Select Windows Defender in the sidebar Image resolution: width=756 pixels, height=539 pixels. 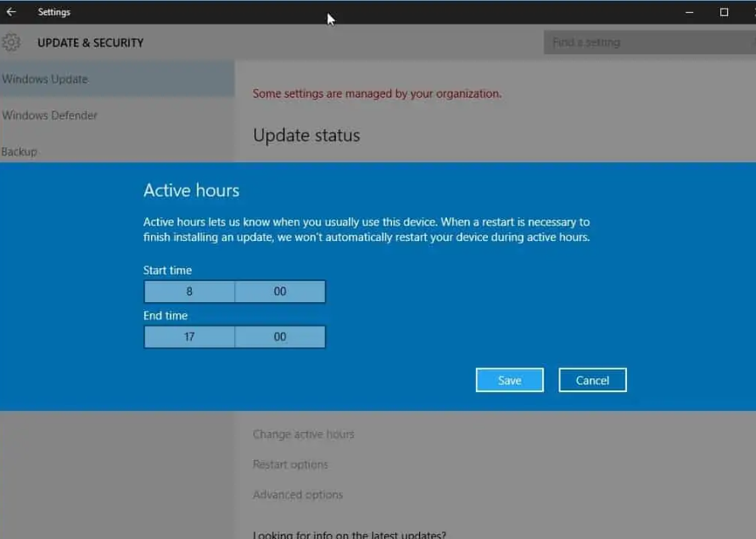click(x=117, y=115)
